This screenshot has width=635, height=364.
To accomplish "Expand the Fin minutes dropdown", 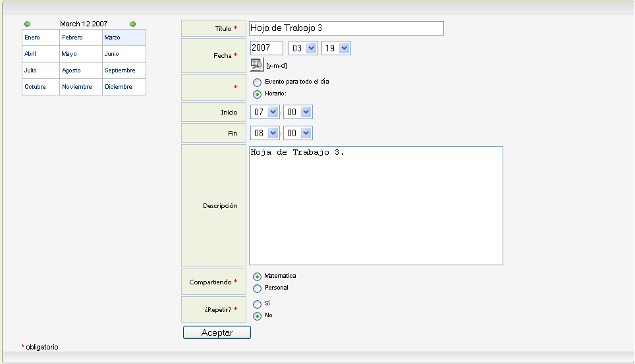I will [x=298, y=133].
